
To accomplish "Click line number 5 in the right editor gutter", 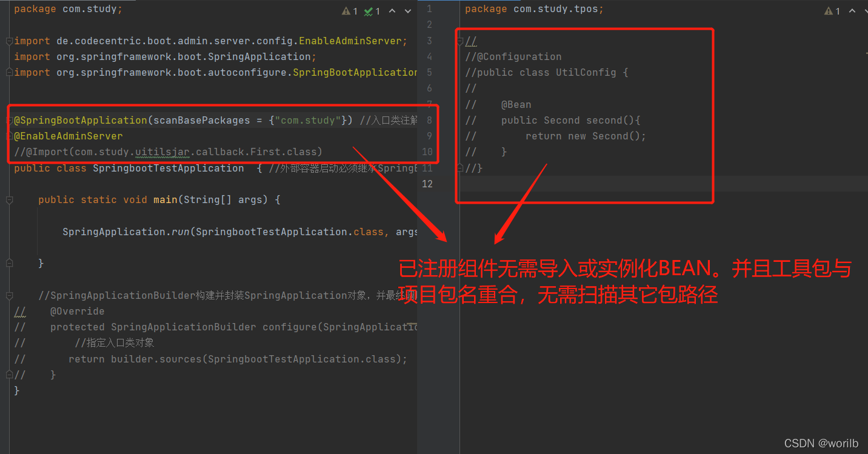I will pyautogui.click(x=429, y=73).
